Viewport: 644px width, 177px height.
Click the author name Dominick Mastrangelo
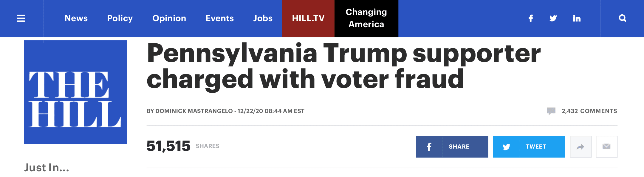194,111
